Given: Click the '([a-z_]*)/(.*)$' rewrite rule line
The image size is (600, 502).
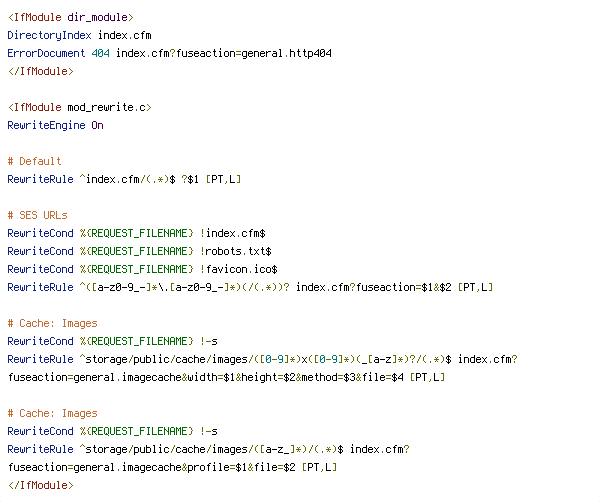Looking at the screenshot, I should [x=209, y=449].
